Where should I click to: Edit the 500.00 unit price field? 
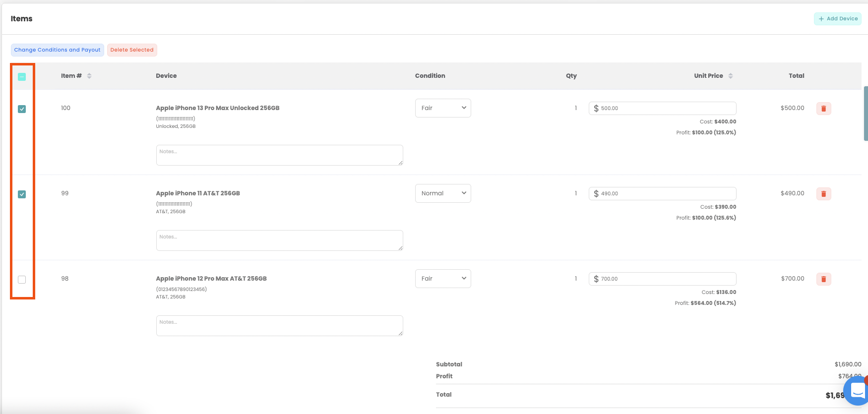[x=662, y=108]
